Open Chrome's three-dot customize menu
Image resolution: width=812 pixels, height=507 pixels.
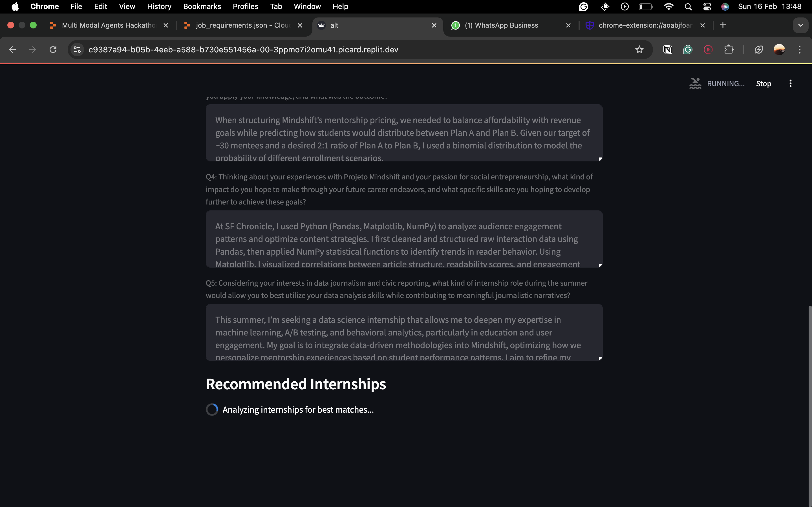pos(800,50)
